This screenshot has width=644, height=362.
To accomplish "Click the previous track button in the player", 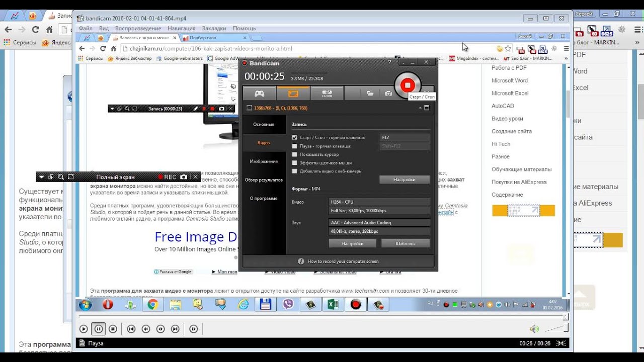I will point(131,329).
